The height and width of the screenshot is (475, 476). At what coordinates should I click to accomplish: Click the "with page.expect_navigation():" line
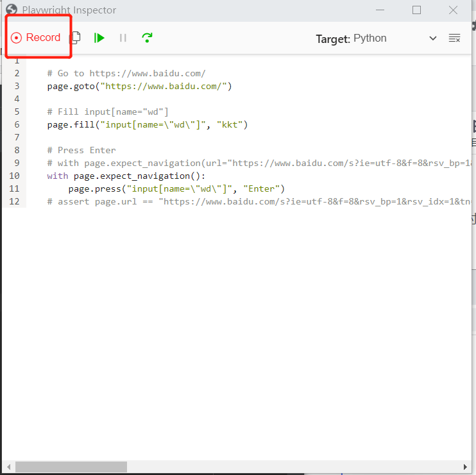[126, 176]
